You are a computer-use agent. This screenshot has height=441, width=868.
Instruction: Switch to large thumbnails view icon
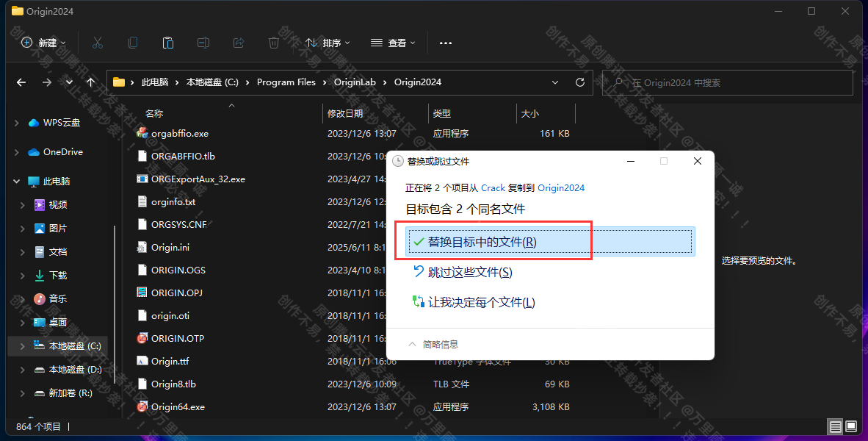(x=851, y=426)
